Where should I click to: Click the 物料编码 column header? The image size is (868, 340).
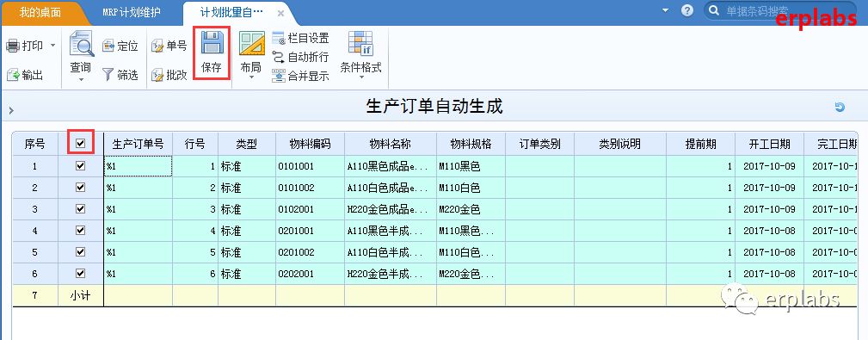310,144
